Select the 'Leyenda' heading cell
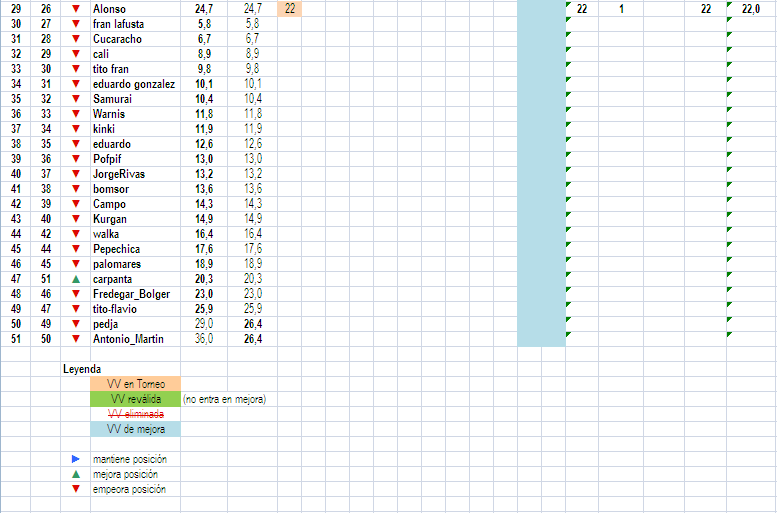This screenshot has height=513, width=777. (82, 369)
